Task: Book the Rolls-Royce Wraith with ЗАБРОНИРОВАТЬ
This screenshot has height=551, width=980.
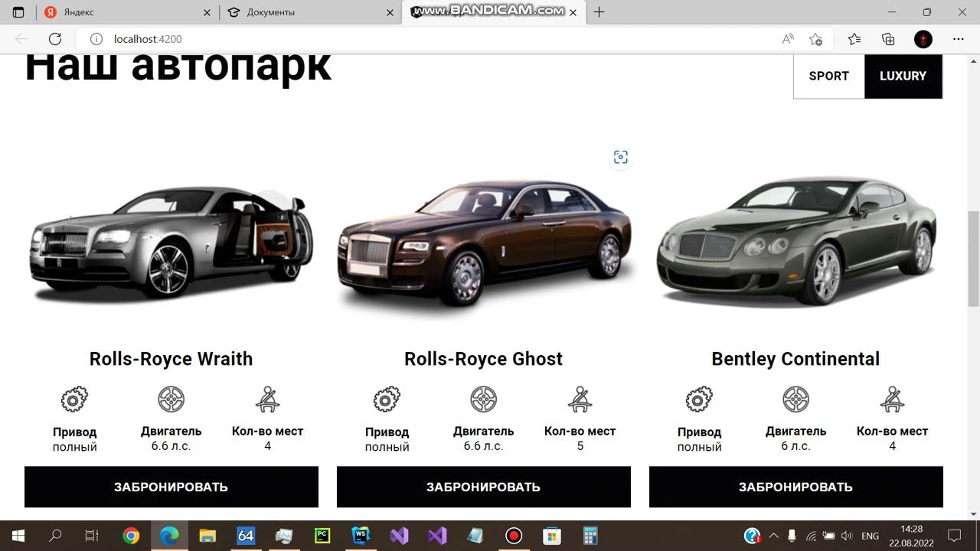Action: tap(171, 487)
